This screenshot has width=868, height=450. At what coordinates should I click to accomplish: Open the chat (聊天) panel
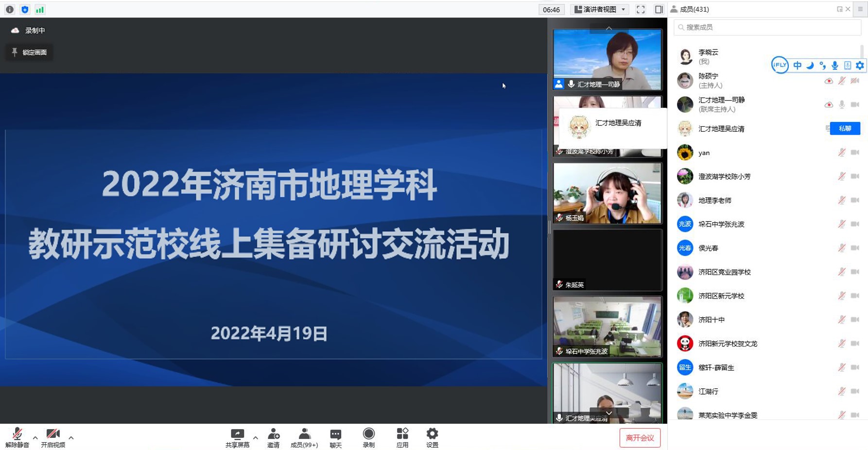pyautogui.click(x=335, y=437)
